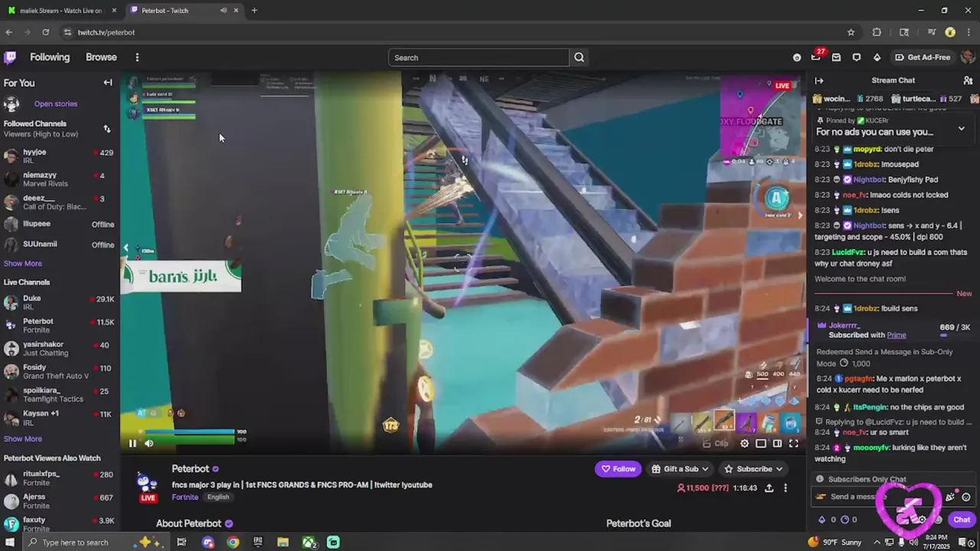The image size is (980, 551).
Task: Click the Turbo icon left of notifications
Action: [797, 57]
